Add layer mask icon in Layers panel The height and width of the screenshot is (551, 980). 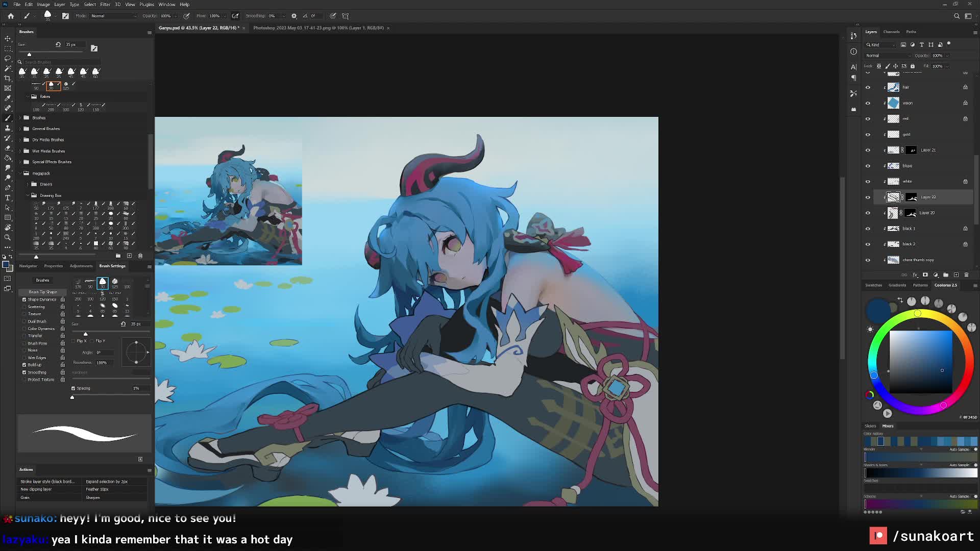tap(925, 275)
